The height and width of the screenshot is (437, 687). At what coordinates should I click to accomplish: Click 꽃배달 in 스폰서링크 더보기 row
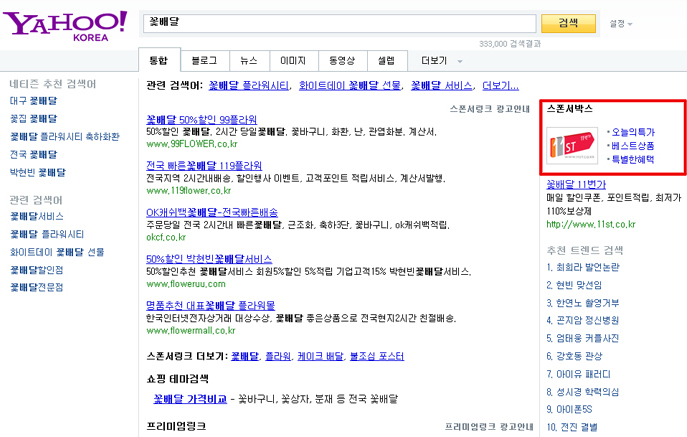245,356
